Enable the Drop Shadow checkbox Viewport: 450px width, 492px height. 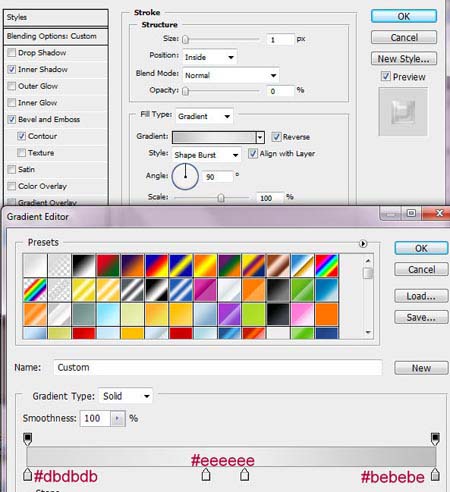[12, 53]
